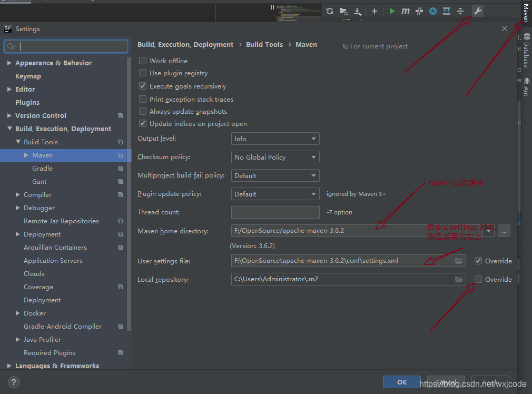
Task: Expand Docker settings node arrow
Action: coord(18,313)
